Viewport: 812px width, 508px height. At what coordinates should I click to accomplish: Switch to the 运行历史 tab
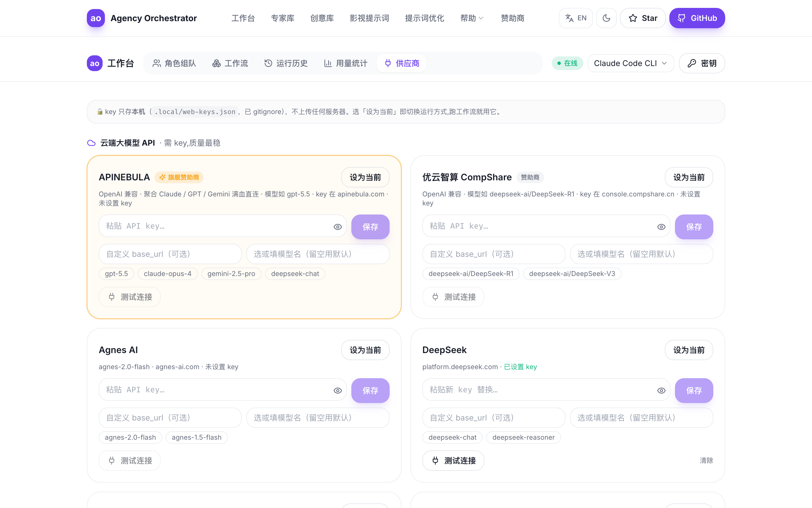(x=286, y=63)
